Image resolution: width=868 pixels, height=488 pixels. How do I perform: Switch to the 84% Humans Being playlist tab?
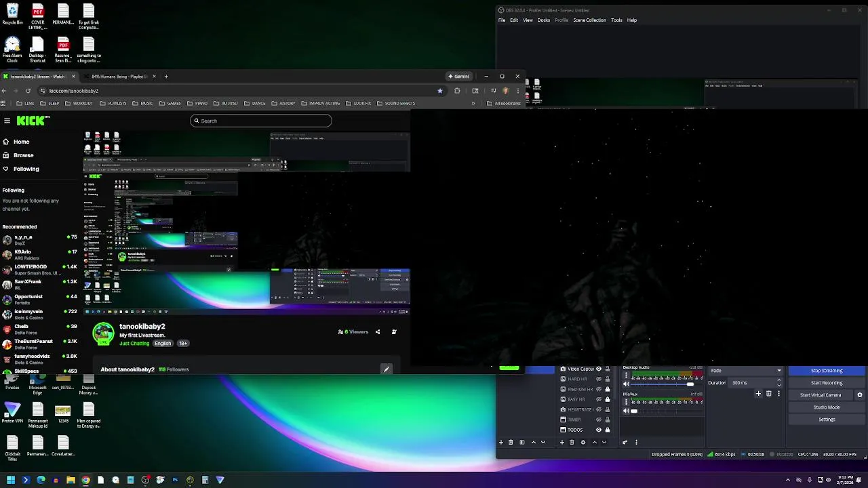(x=120, y=77)
